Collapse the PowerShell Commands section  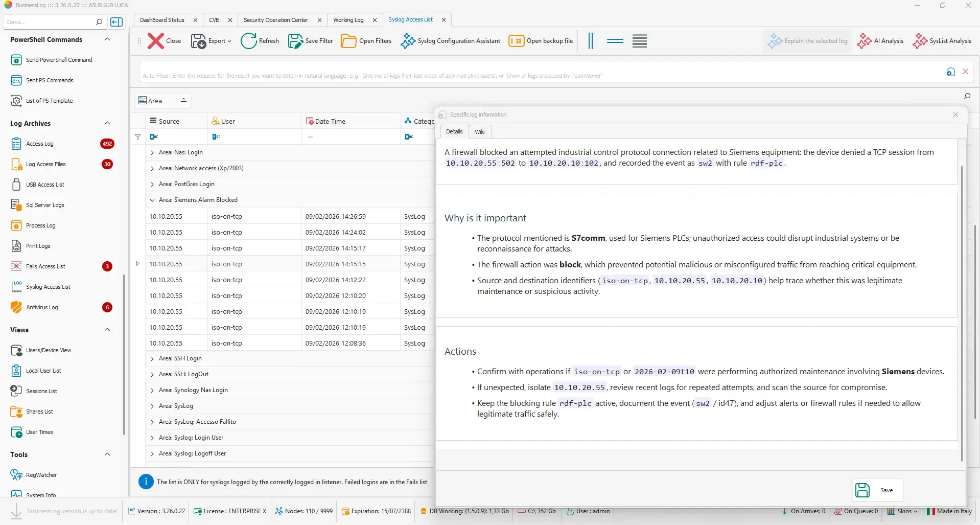(107, 39)
